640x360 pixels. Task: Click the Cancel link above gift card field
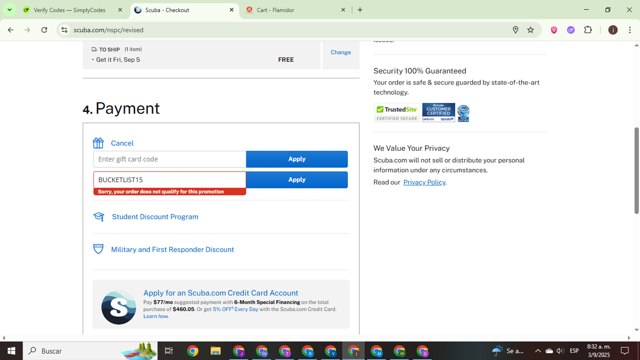(122, 143)
